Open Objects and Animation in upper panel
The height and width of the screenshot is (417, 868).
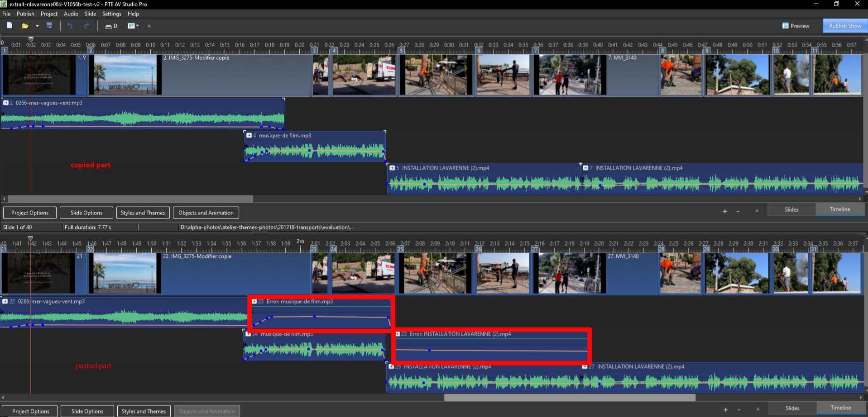click(206, 213)
